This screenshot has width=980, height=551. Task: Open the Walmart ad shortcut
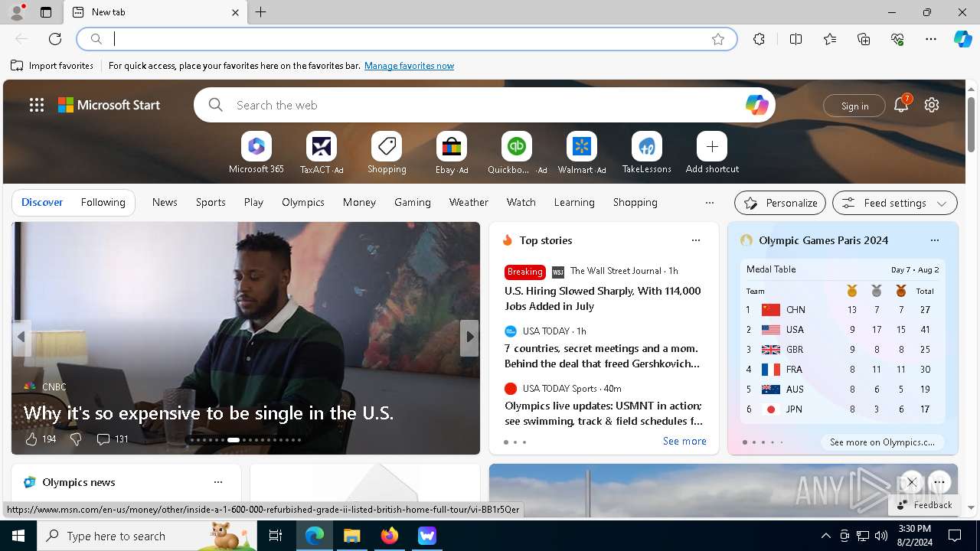click(582, 153)
